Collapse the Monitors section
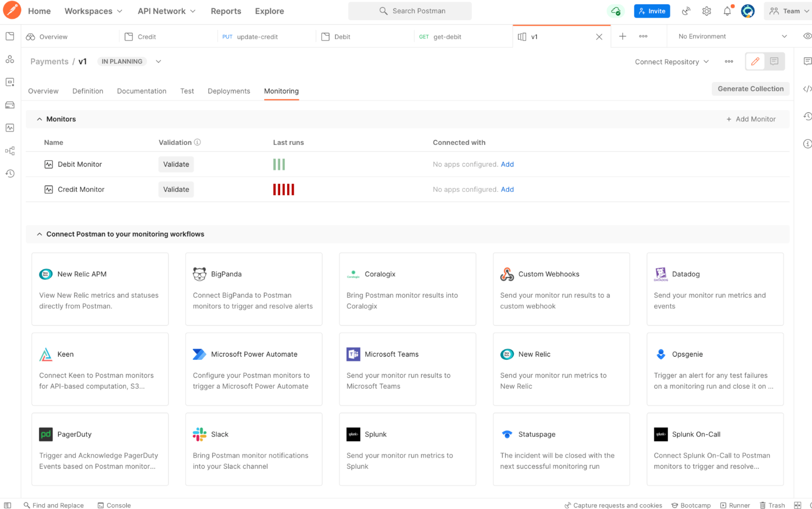 (39, 119)
